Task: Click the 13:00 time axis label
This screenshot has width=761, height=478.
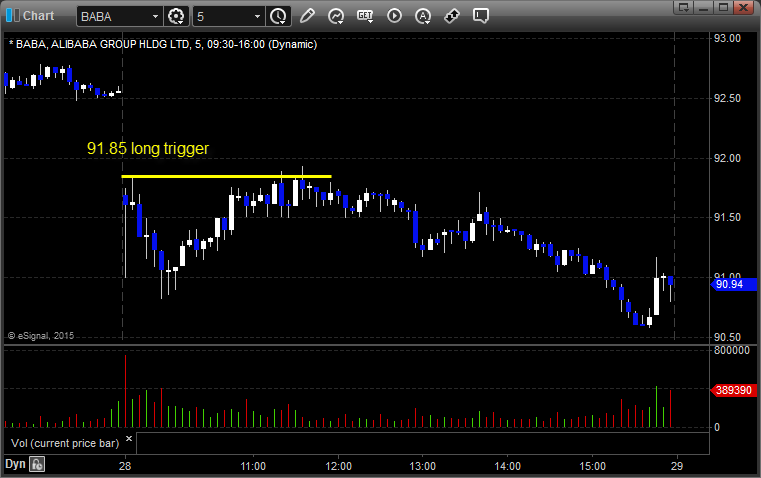Action: pos(423,466)
